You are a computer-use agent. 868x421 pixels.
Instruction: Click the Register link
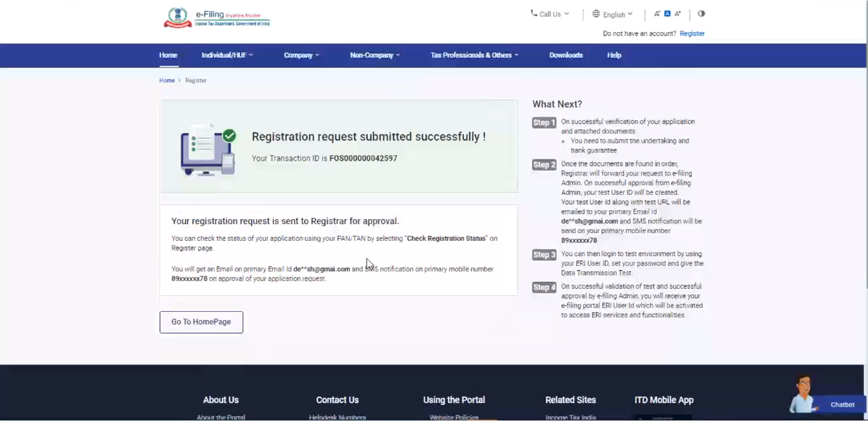coord(691,33)
